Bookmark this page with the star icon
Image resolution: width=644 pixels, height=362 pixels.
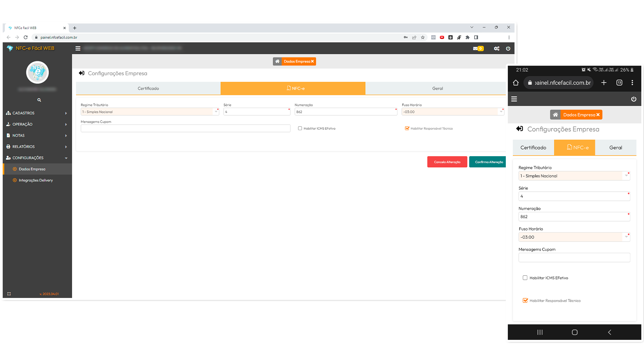[423, 38]
